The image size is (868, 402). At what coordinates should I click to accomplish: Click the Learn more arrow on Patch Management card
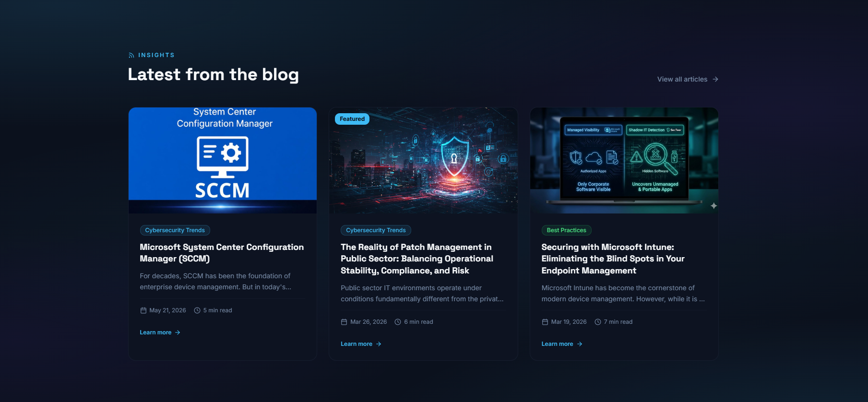(379, 344)
